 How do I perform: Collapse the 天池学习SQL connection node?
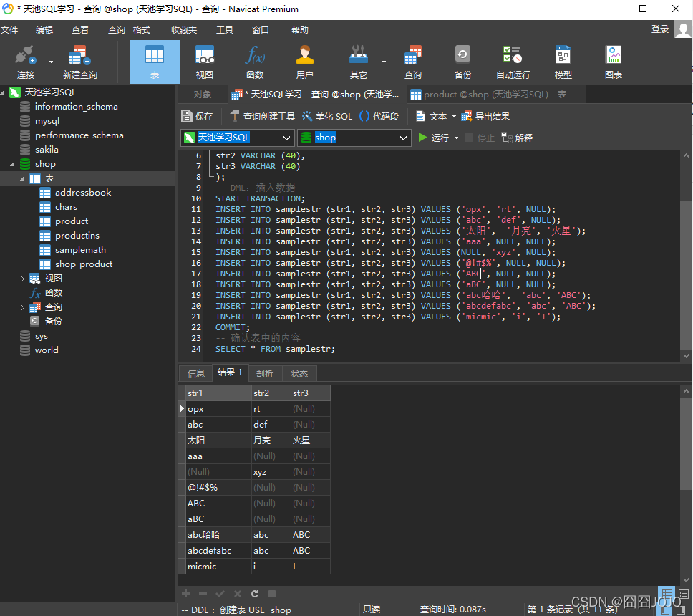pyautogui.click(x=3, y=92)
